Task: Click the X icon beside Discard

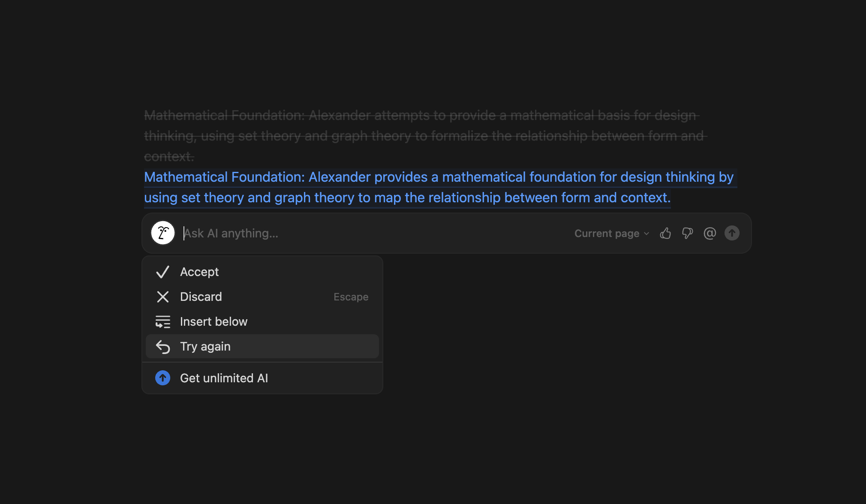Action: click(163, 297)
